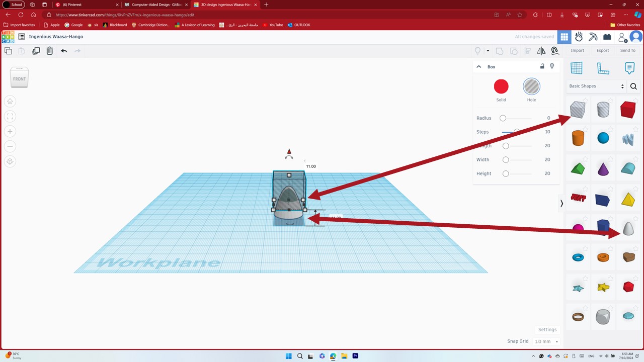644x362 pixels.
Task: Open the user profile avatar
Action: point(636,37)
